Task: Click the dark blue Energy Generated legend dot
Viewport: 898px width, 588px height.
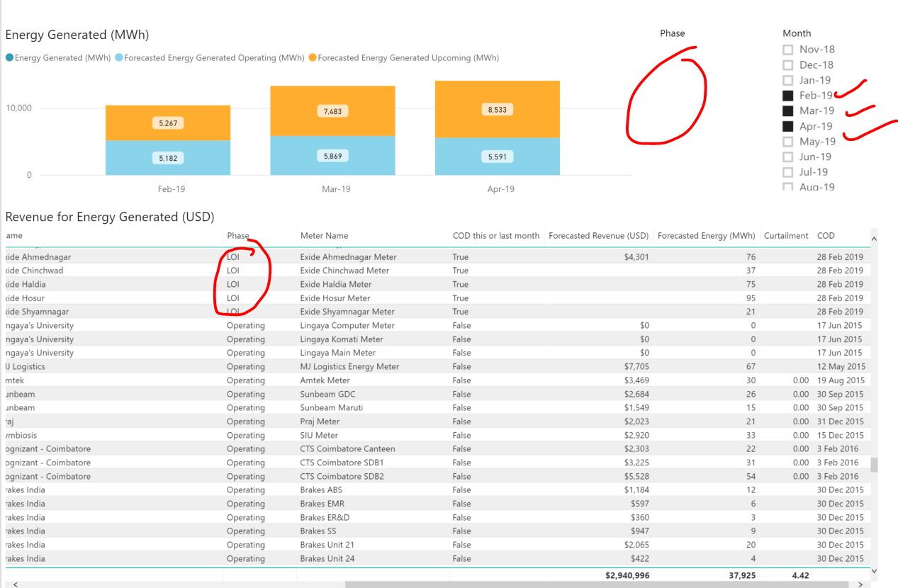Action: [9, 58]
